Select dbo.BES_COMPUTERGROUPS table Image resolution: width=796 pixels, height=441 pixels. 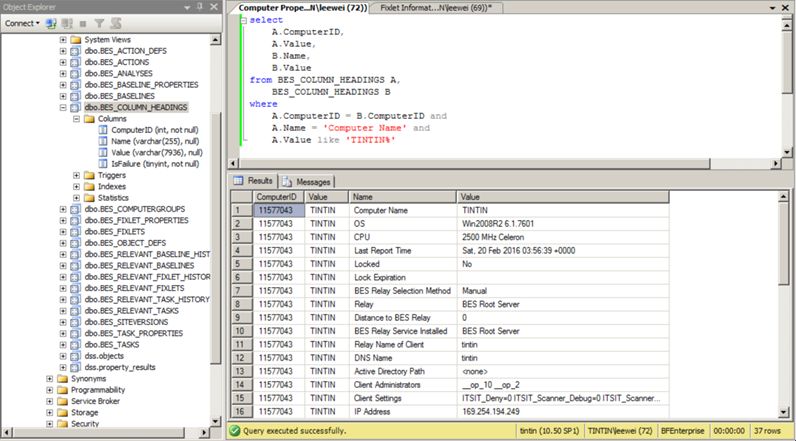(x=135, y=209)
